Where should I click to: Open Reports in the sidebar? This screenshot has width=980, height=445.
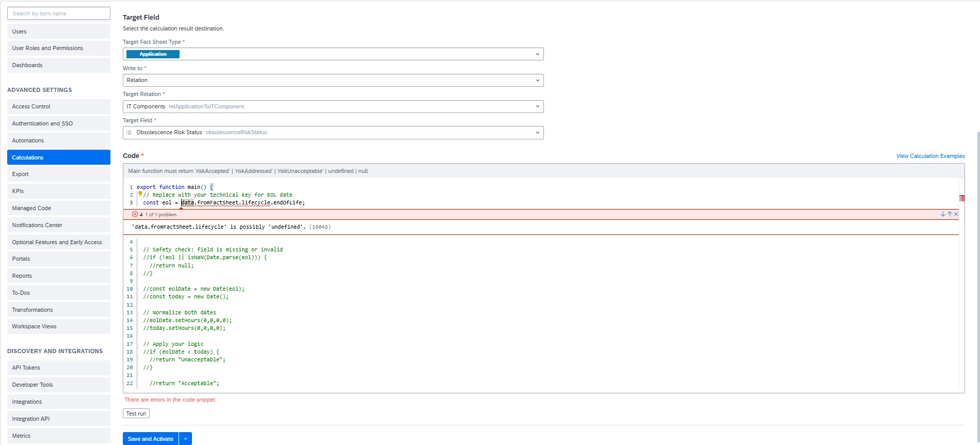[59, 276]
